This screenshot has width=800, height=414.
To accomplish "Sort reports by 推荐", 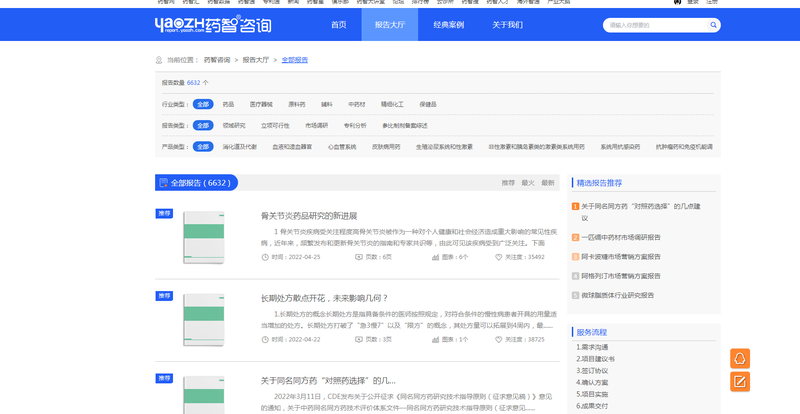I will coord(508,183).
